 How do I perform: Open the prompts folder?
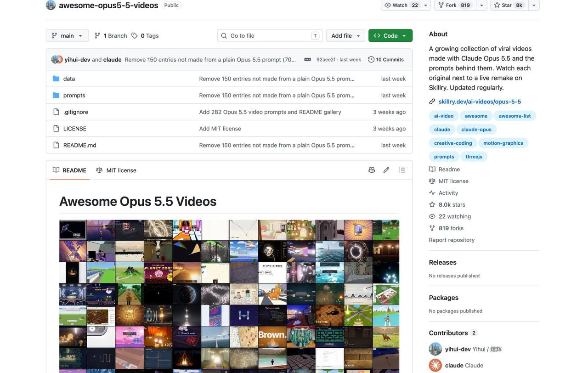(74, 95)
